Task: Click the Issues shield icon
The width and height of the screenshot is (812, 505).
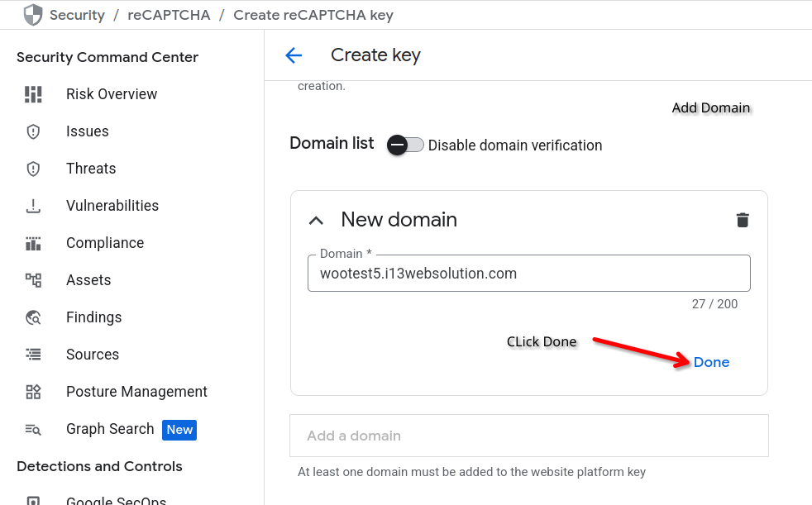Action: tap(33, 131)
